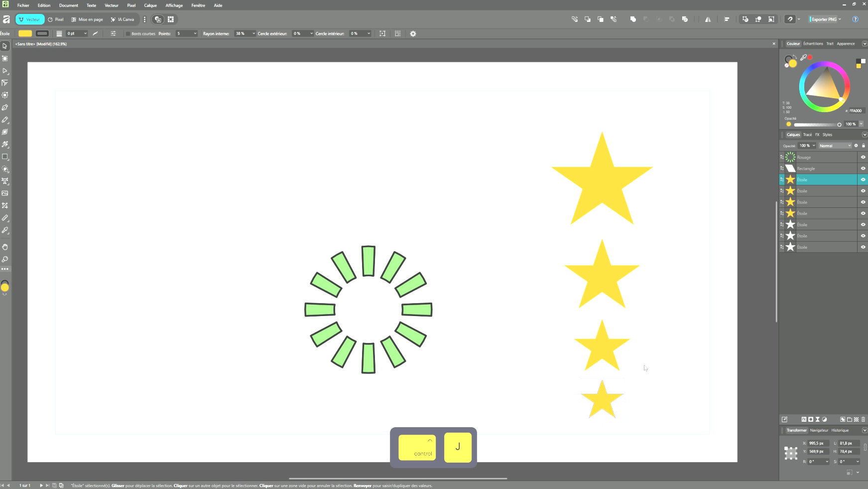Toggle visibility of the Rectangle layer

click(863, 168)
